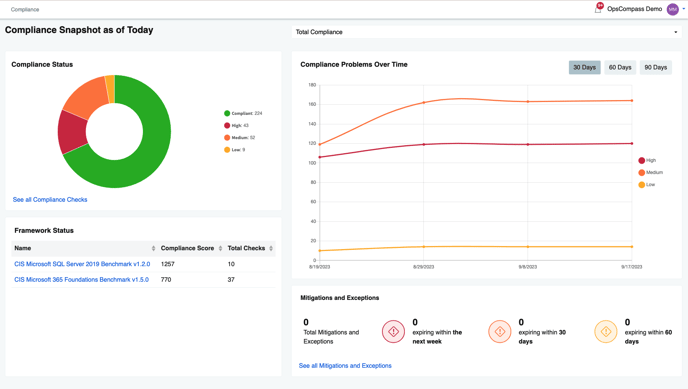Click the purple user avatar icon

pos(673,9)
